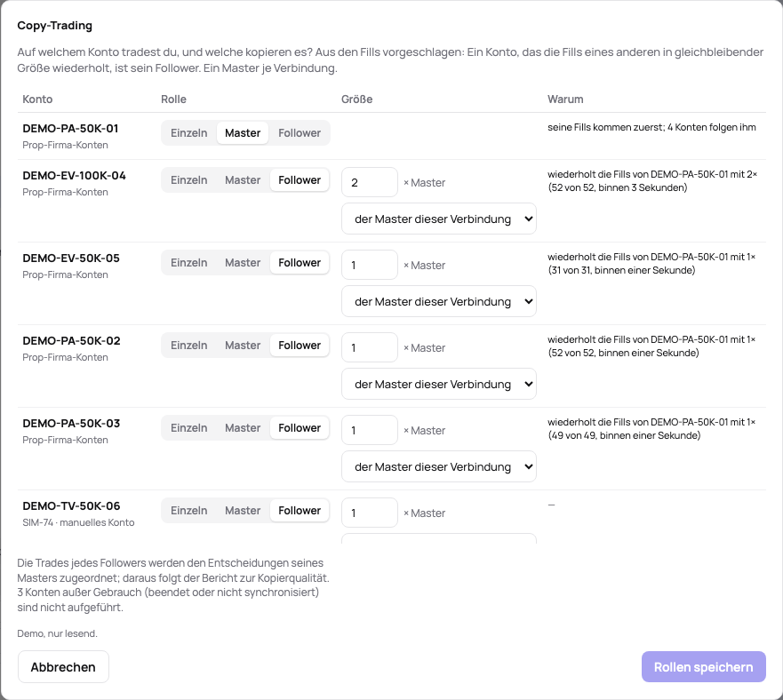Edit size multiplier of DEMO-EV-50K-05
This screenshot has width=783, height=700.
pyautogui.click(x=370, y=265)
